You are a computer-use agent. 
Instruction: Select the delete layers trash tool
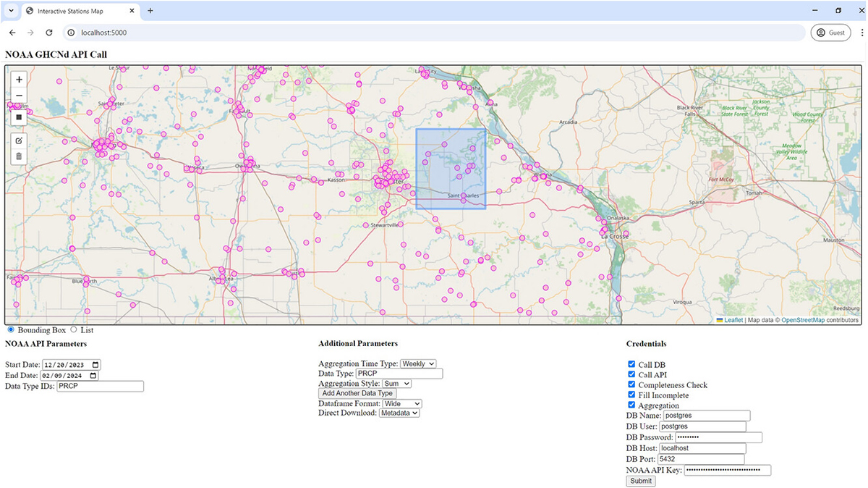pyautogui.click(x=19, y=157)
